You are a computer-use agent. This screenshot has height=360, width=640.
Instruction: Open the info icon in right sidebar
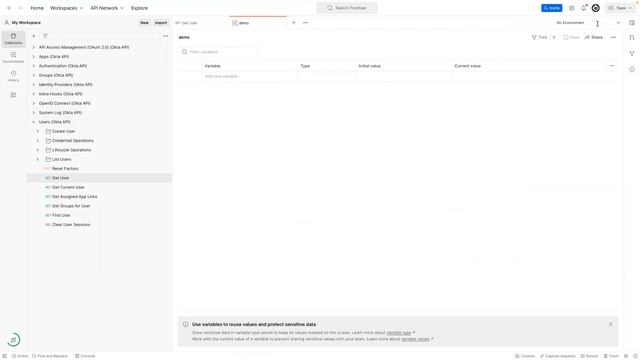tap(632, 69)
